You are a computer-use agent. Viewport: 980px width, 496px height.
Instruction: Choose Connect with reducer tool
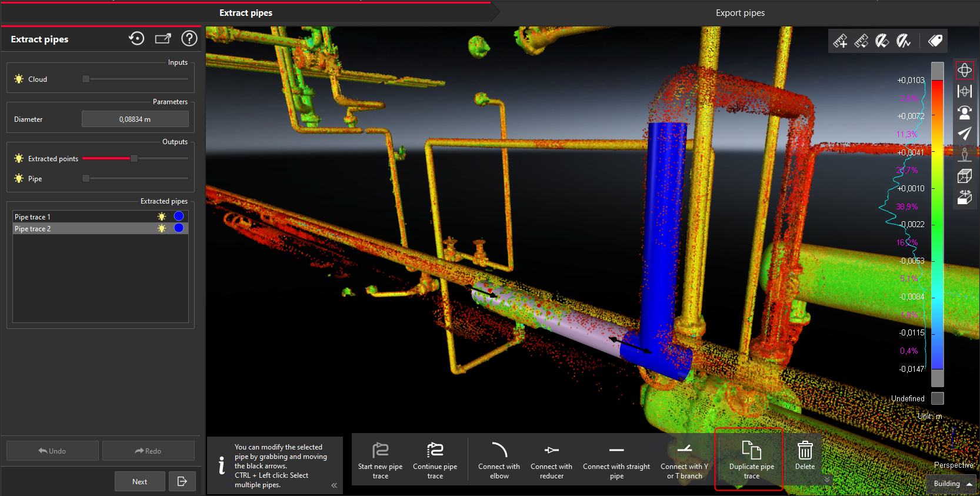point(551,460)
